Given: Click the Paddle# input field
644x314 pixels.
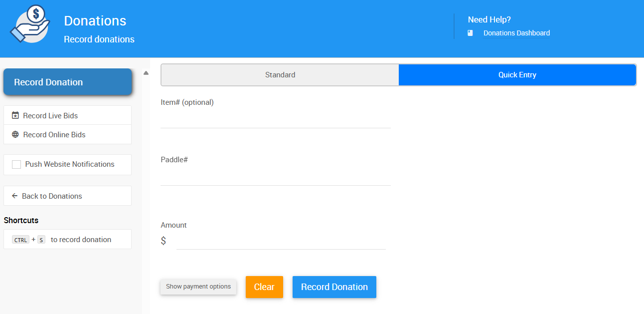Looking at the screenshot, I should click(275, 177).
